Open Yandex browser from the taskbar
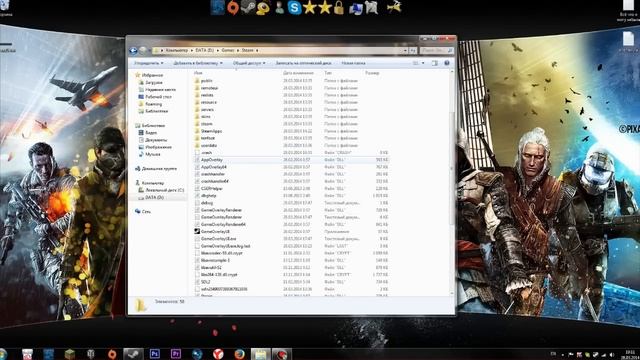The height and width of the screenshot is (360, 640). (x=218, y=354)
